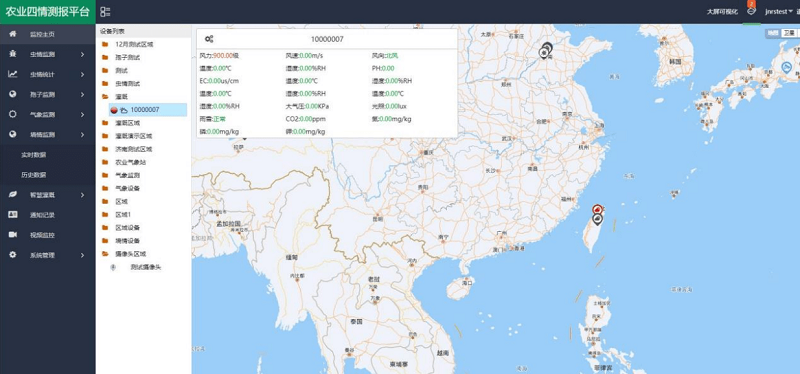800x374 pixels.
Task: Click the home icon for 监控主页
Action: coord(13,34)
